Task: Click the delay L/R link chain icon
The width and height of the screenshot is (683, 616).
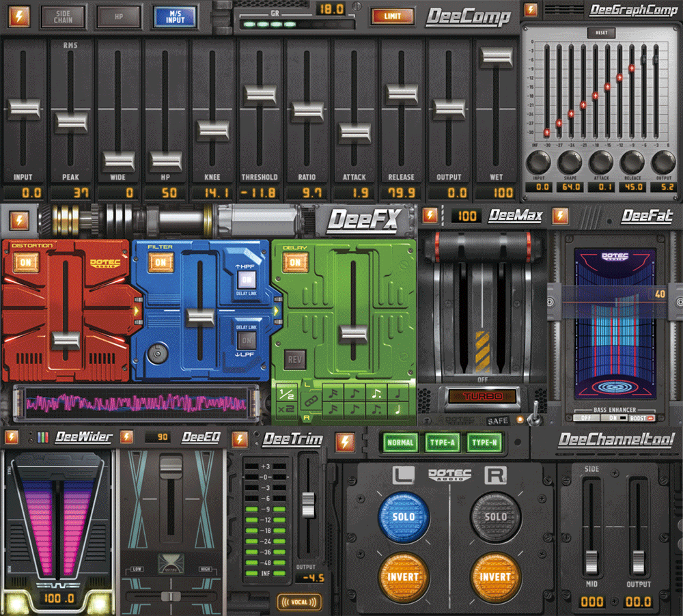Action: 310,402
